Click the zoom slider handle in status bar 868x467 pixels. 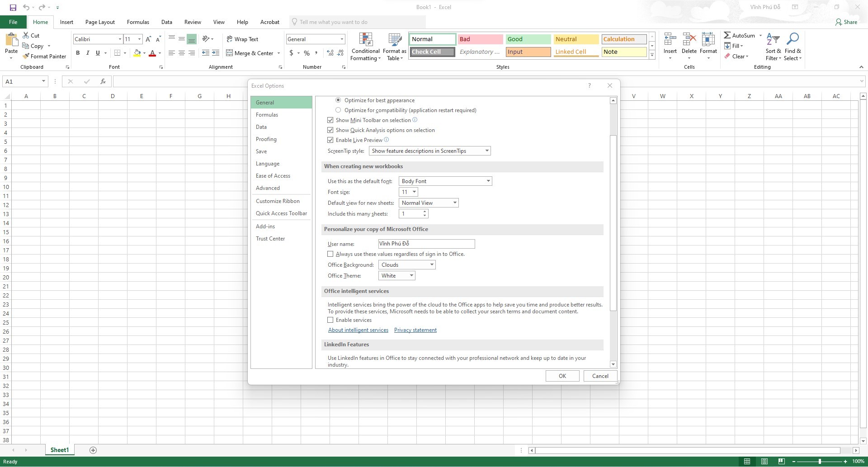point(820,462)
